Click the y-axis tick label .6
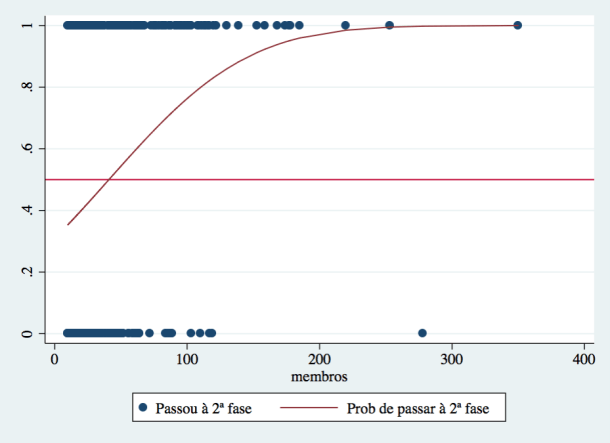The image size is (610, 443). pos(27,149)
